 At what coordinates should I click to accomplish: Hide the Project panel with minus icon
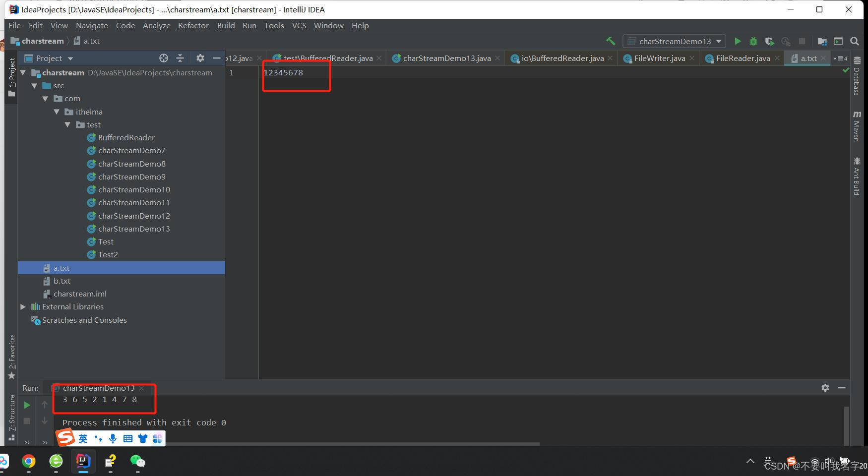[217, 58]
